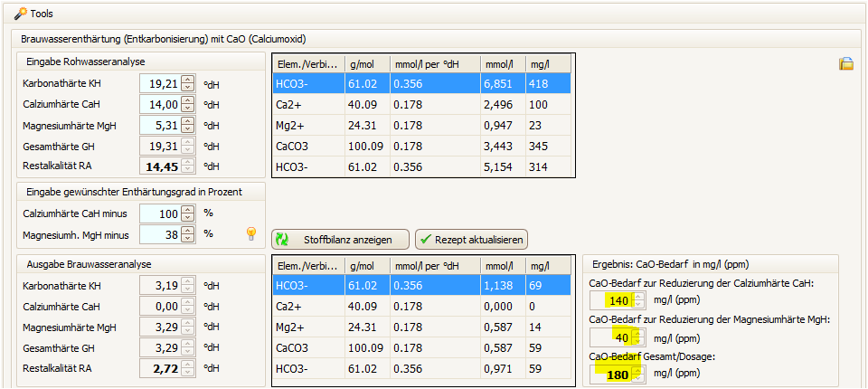
Task: Select highlighted HCO3- row showing 1,138 mmol/l
Action: [x=423, y=286]
